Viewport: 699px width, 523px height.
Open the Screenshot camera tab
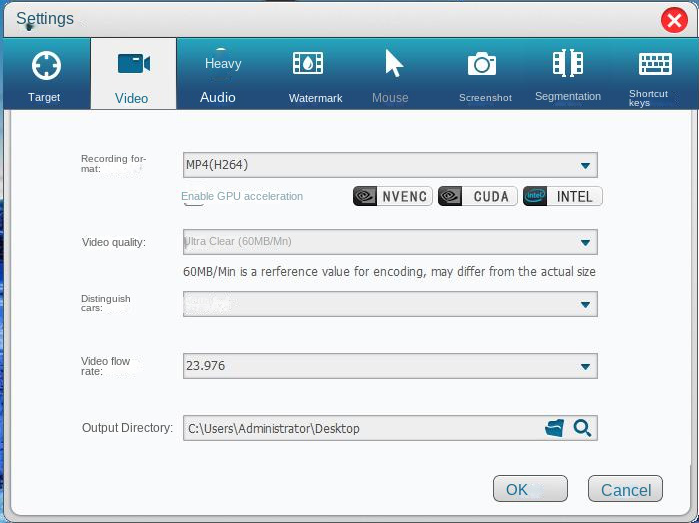(x=485, y=74)
